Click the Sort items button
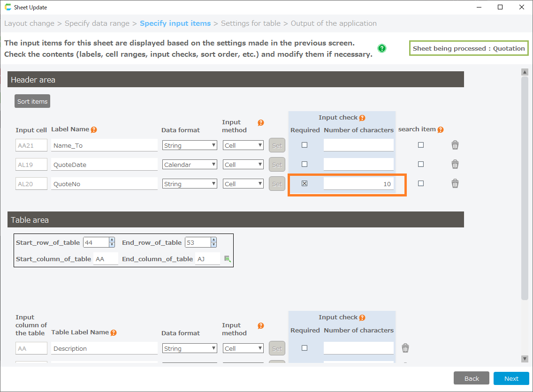The width and height of the screenshot is (533, 392). click(x=32, y=101)
